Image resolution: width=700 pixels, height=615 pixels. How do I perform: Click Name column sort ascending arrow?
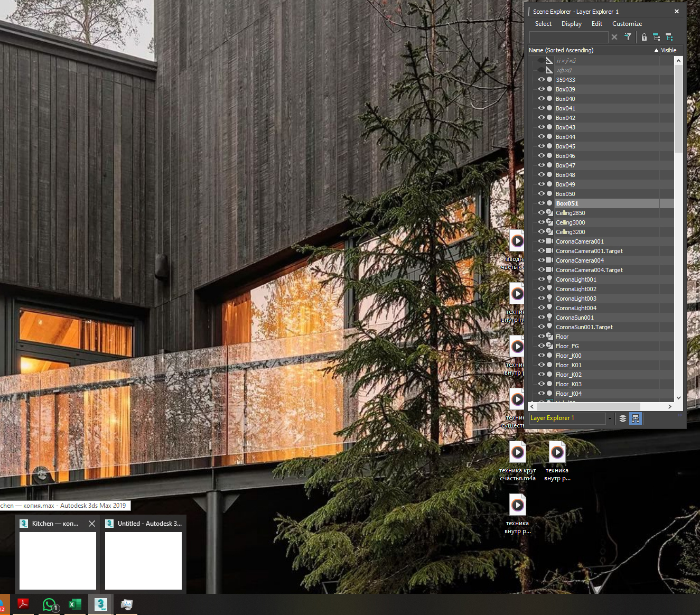tap(656, 50)
